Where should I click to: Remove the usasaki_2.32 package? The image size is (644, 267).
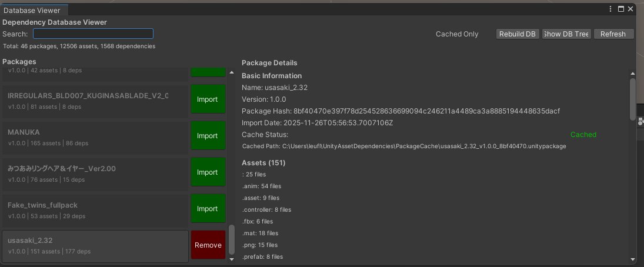(x=208, y=245)
